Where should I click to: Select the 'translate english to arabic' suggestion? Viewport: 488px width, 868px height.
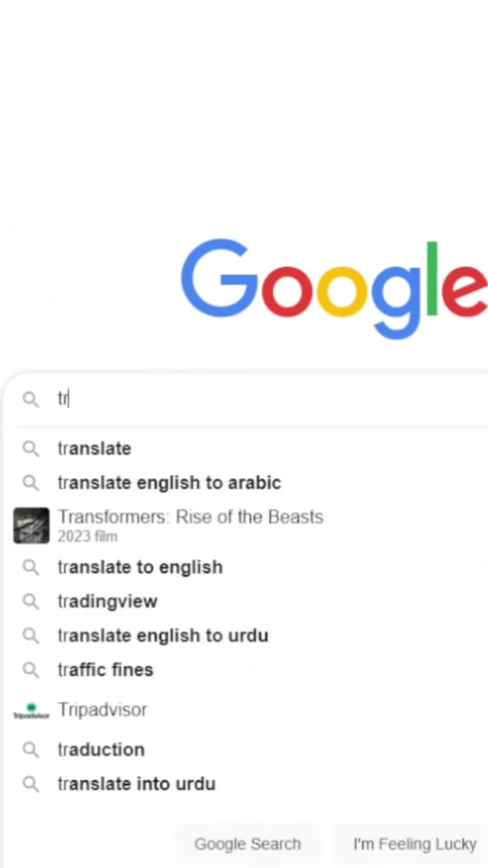169,483
